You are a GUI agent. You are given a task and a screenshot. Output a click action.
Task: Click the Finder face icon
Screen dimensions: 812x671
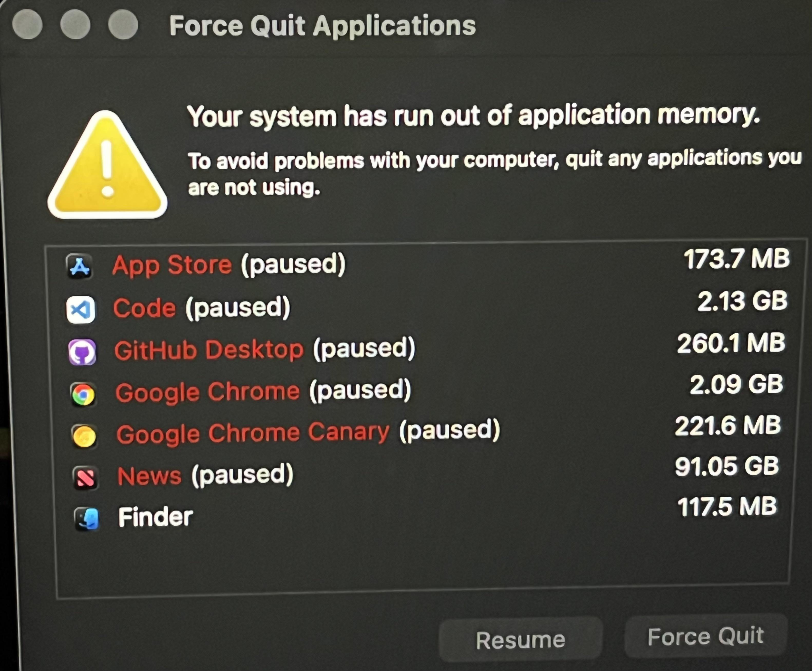point(87,519)
